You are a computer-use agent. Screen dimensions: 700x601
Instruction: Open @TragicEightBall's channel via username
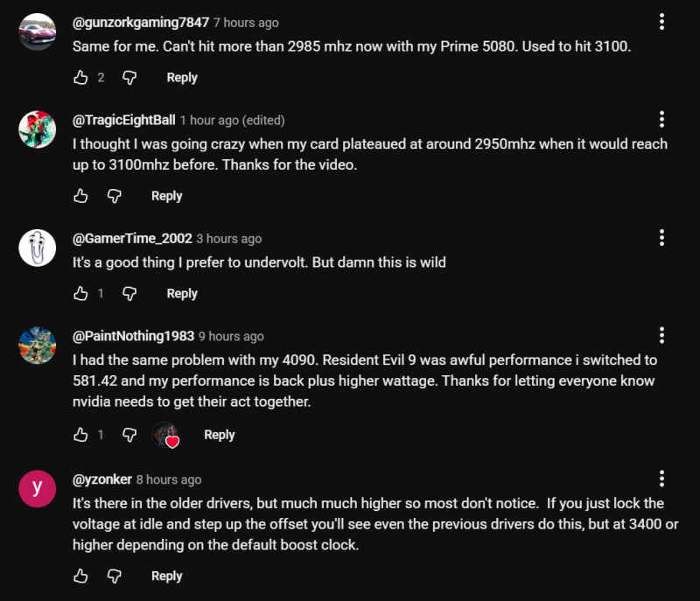123,120
